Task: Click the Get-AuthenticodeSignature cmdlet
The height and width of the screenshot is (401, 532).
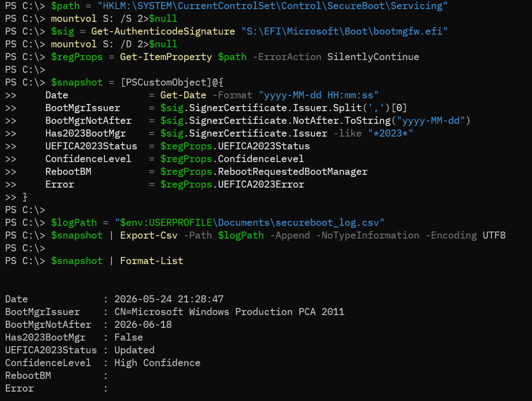Action: click(163, 31)
